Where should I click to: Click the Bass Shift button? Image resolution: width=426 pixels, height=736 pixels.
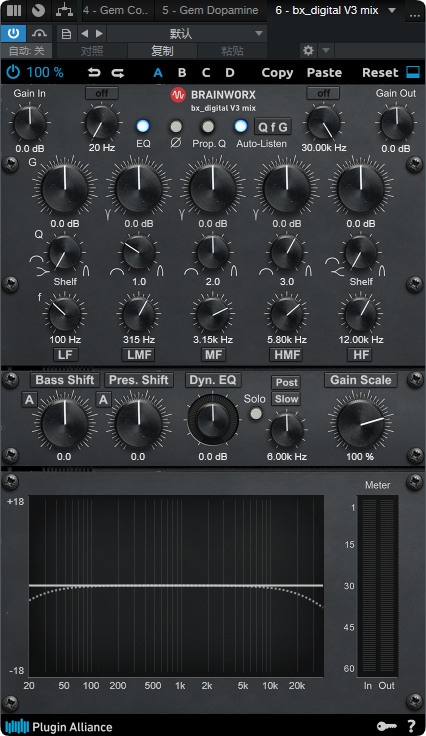tap(65, 380)
